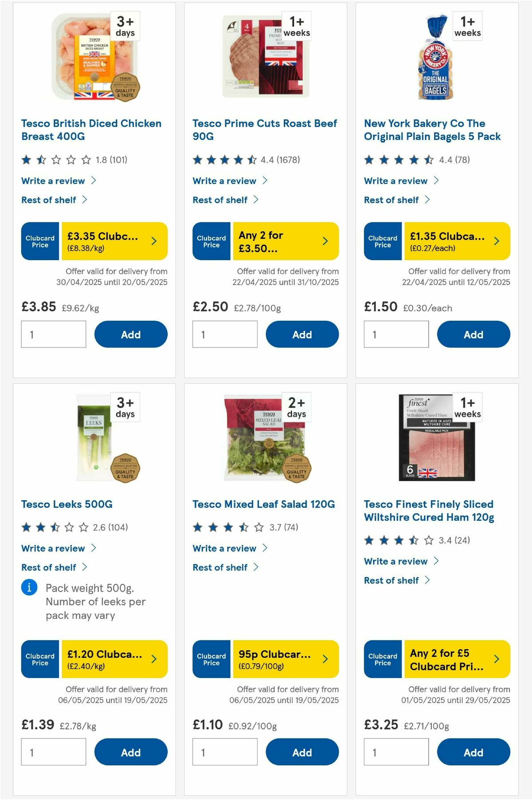Add the Prime Cuts Roast Beef to basket
The width and height of the screenshot is (532, 800).
tap(302, 334)
